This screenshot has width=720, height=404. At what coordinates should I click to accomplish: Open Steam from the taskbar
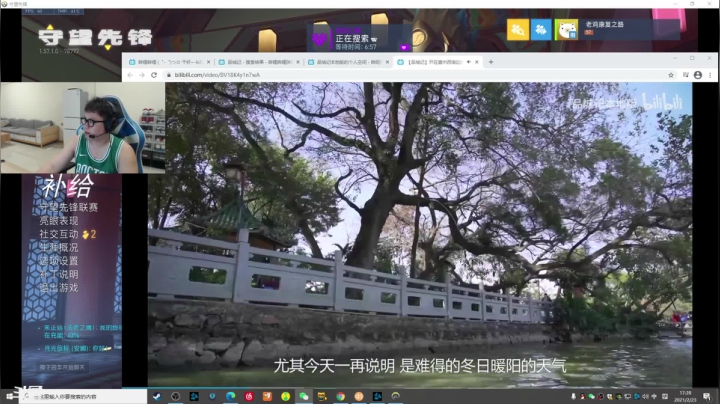(157, 396)
